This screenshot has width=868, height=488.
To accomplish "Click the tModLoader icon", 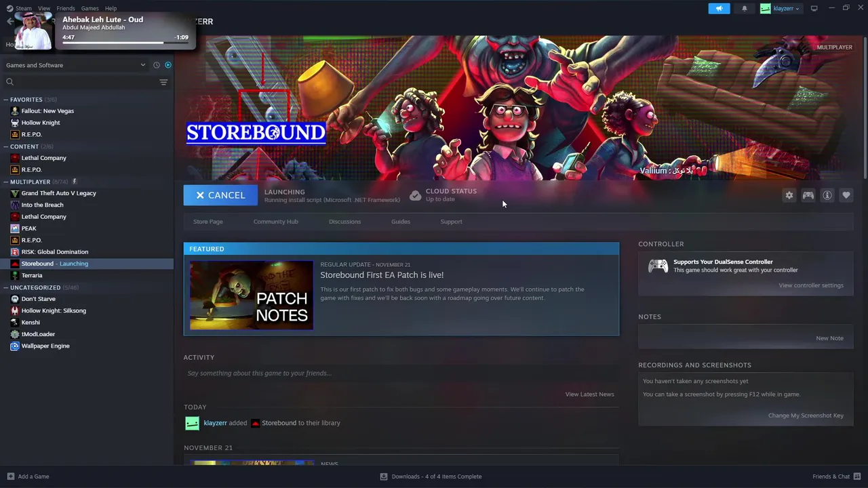I will 15,334.
